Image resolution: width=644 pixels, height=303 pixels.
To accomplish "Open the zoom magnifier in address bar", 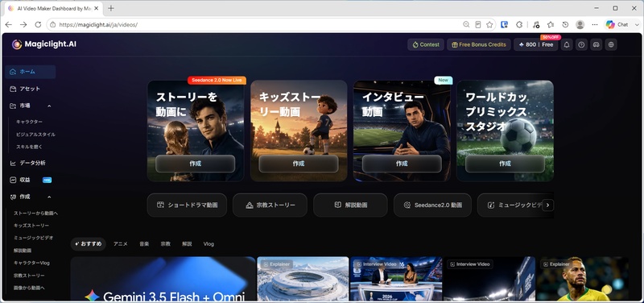I will 466,25.
